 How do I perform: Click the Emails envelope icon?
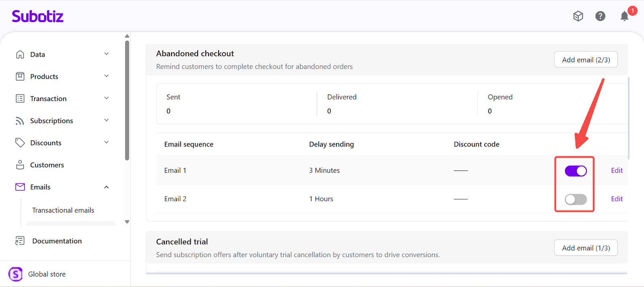pos(20,187)
